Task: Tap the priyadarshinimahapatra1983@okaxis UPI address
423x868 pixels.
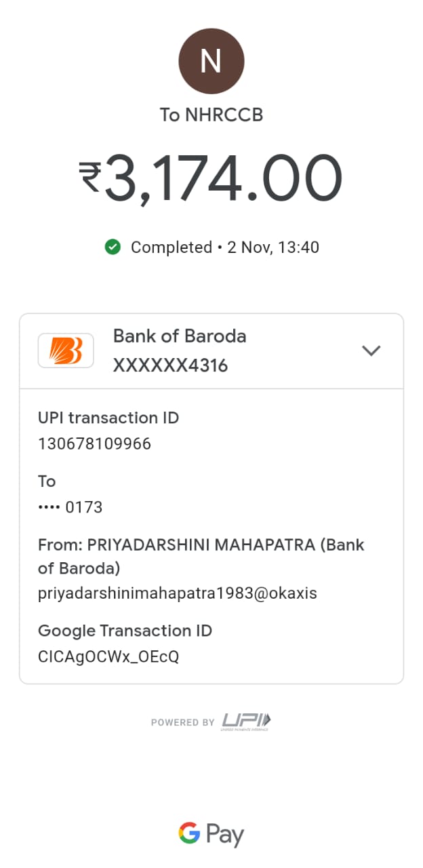Action: [177, 594]
